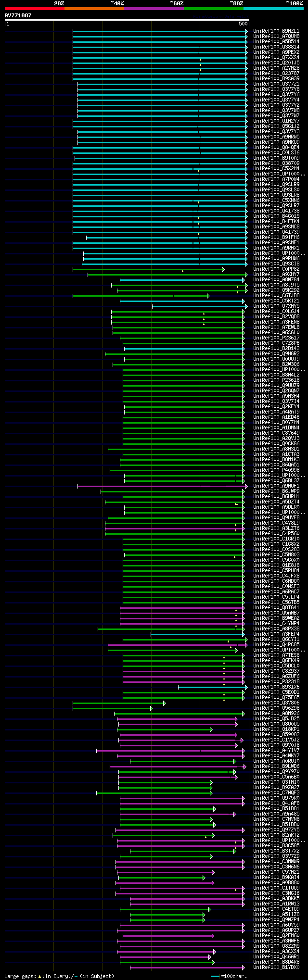The height and width of the screenshot is (980, 308).
Task: Select the UniRef100_A8J9T5 hit
Action: pos(276,285)
